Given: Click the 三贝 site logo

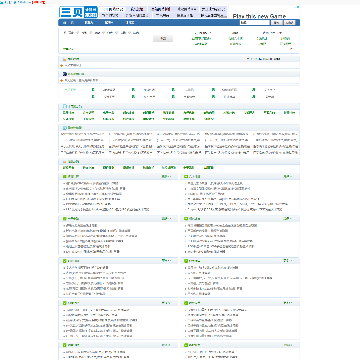Looking at the screenshot, I should point(79,12).
